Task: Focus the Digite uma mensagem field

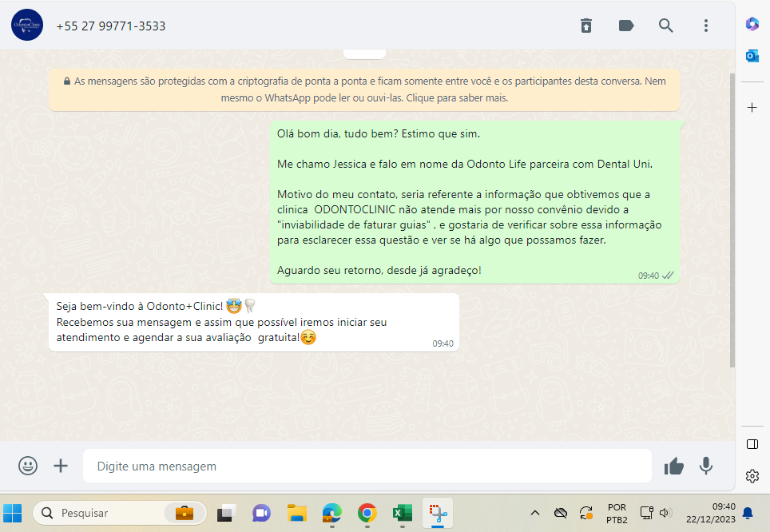Action: tap(367, 466)
